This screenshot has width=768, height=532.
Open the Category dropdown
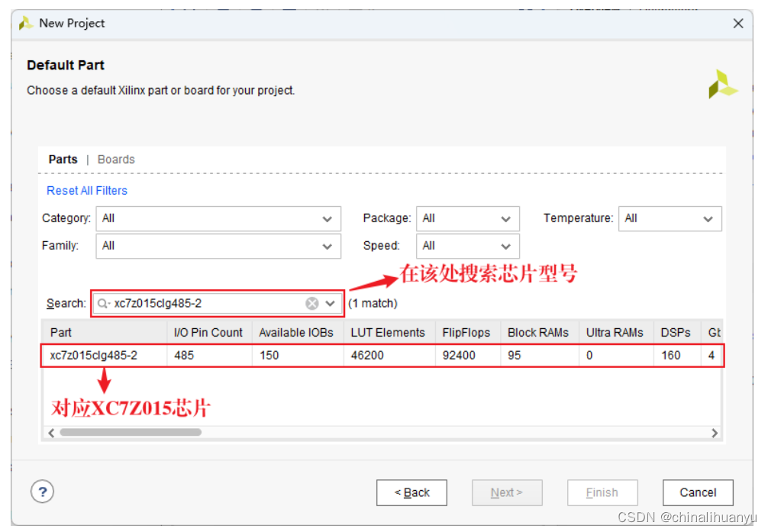(218, 218)
